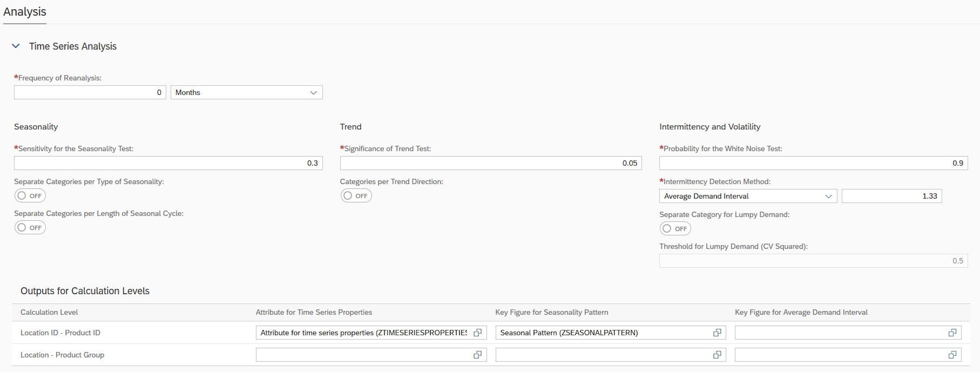Screen dimensions: 980x372
Task: Click the Frequency of Reanalysis number field
Action: click(x=90, y=92)
